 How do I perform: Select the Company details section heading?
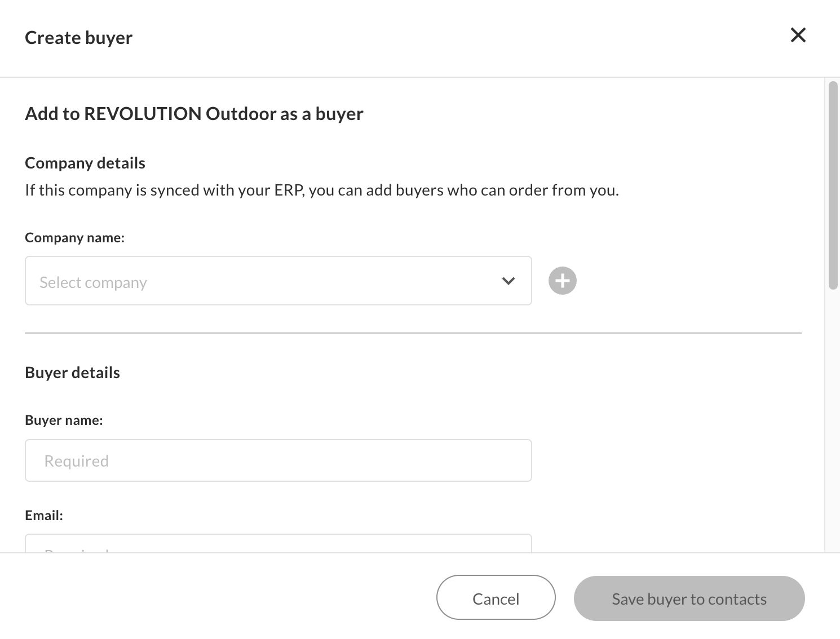click(x=85, y=163)
